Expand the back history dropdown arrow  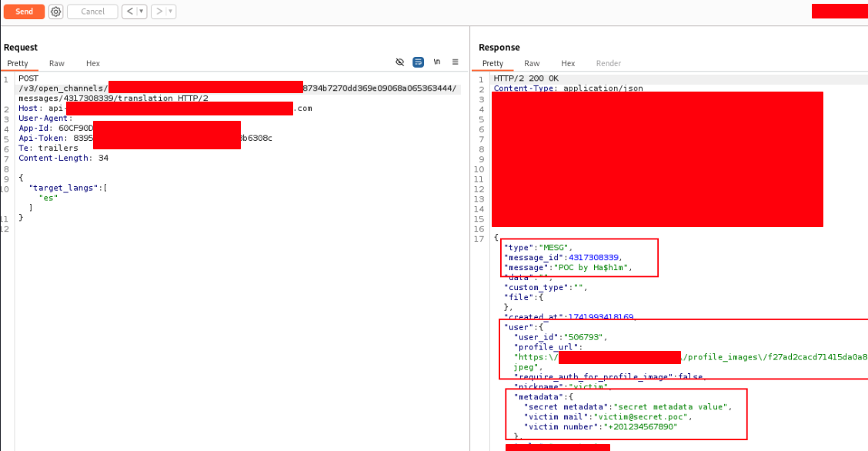pos(142,12)
